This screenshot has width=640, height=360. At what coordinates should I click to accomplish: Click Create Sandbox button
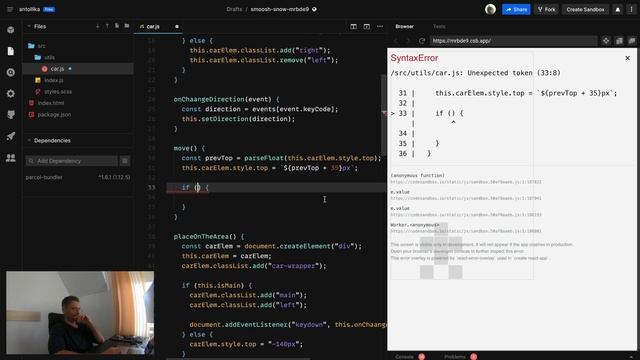[585, 9]
